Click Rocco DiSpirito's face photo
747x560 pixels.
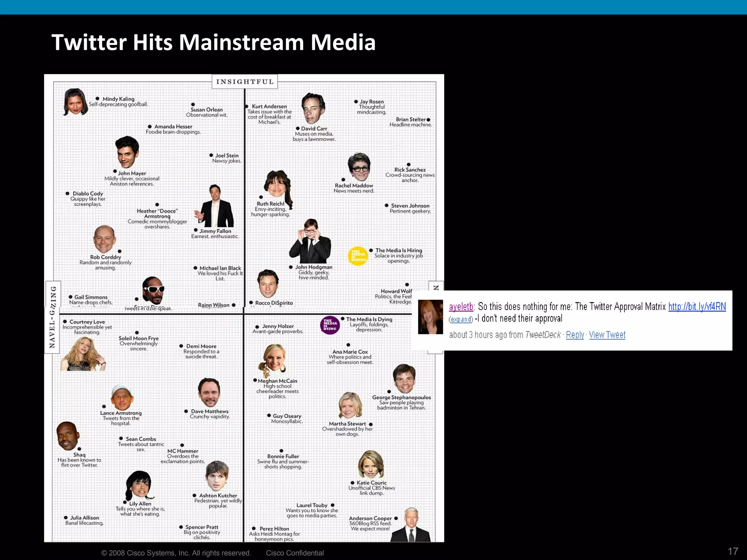[x=268, y=284]
